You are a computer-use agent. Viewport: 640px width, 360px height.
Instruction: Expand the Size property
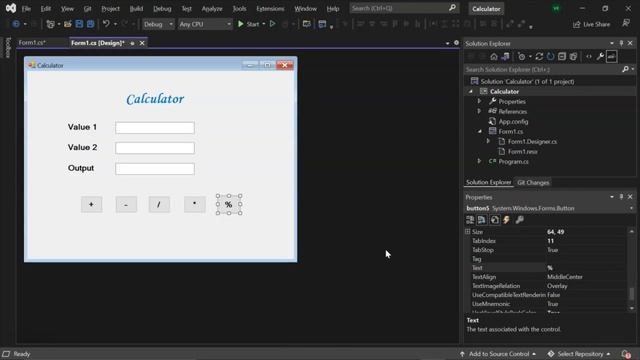tap(468, 231)
